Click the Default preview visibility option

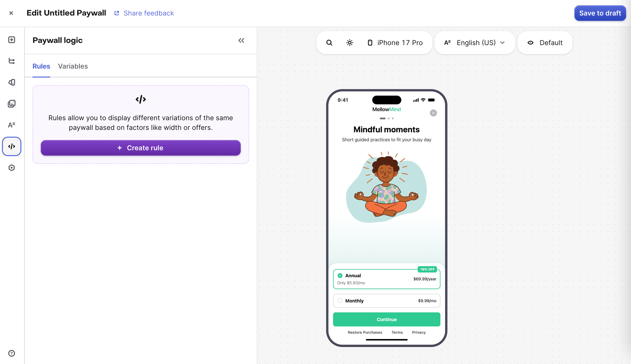tap(545, 43)
